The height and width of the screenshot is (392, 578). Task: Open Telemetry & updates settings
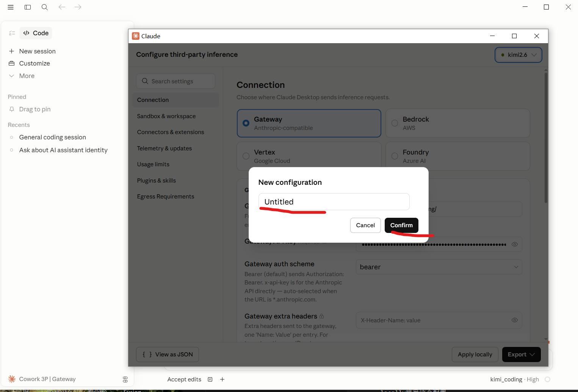164,148
